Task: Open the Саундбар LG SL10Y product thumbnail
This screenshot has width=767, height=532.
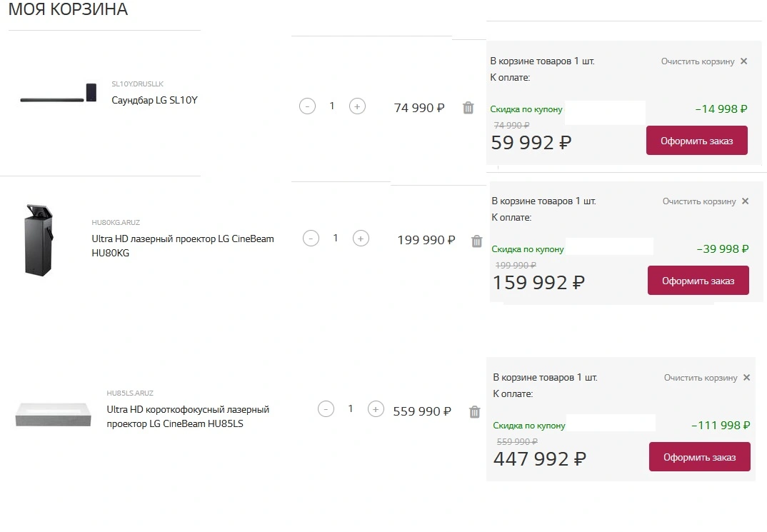Action: point(59,93)
